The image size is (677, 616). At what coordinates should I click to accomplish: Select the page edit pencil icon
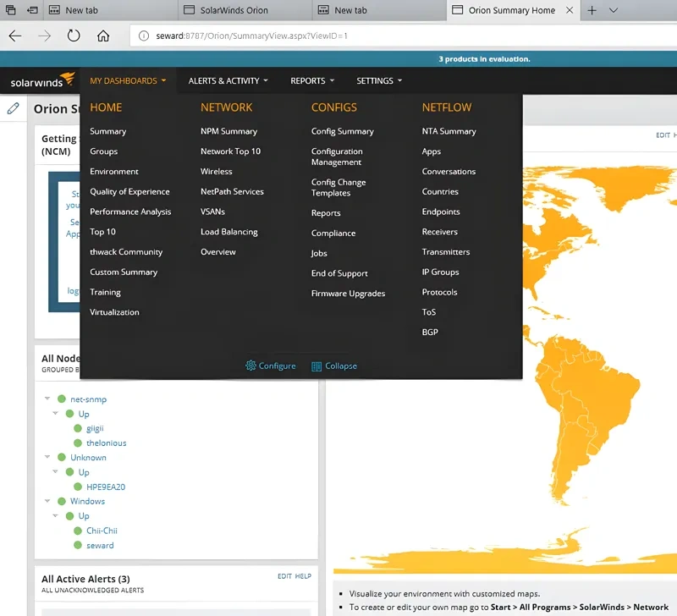(13, 108)
